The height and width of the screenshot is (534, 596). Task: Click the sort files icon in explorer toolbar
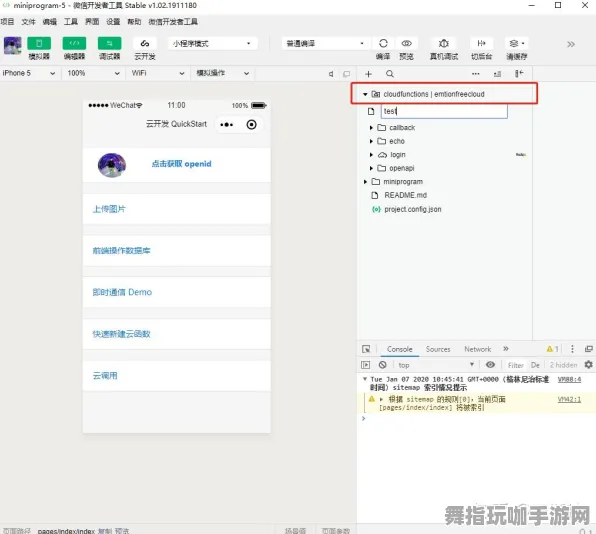[x=497, y=74]
